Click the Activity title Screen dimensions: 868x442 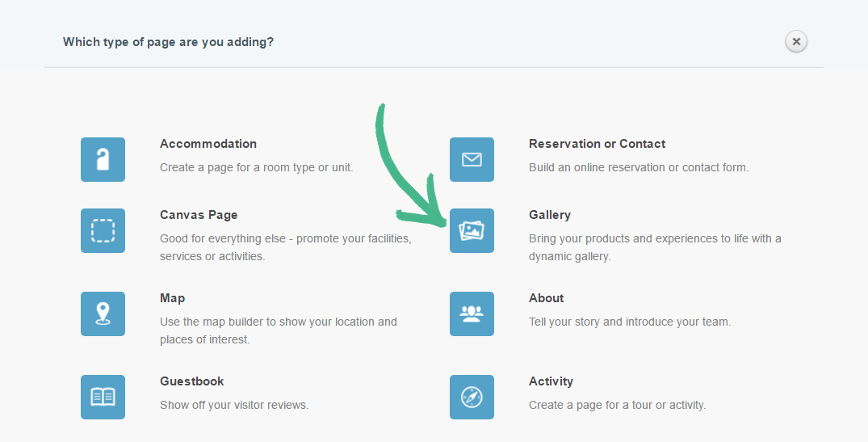click(x=551, y=381)
